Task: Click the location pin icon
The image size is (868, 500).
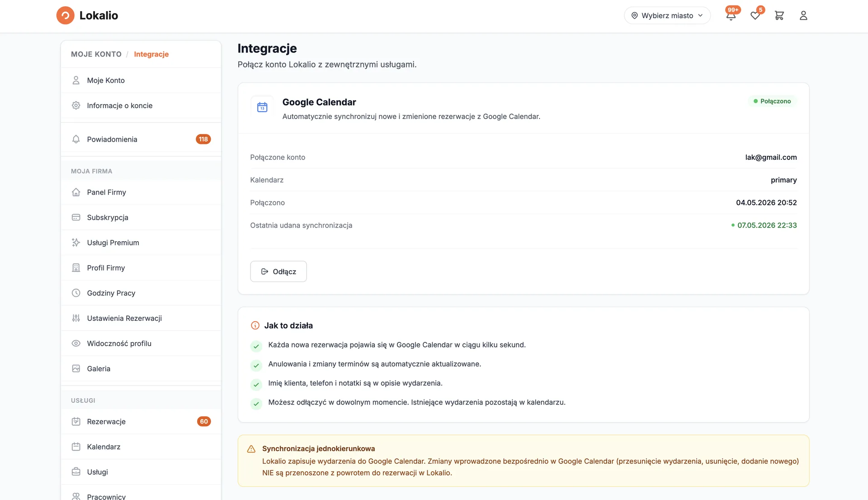Action: (x=634, y=15)
